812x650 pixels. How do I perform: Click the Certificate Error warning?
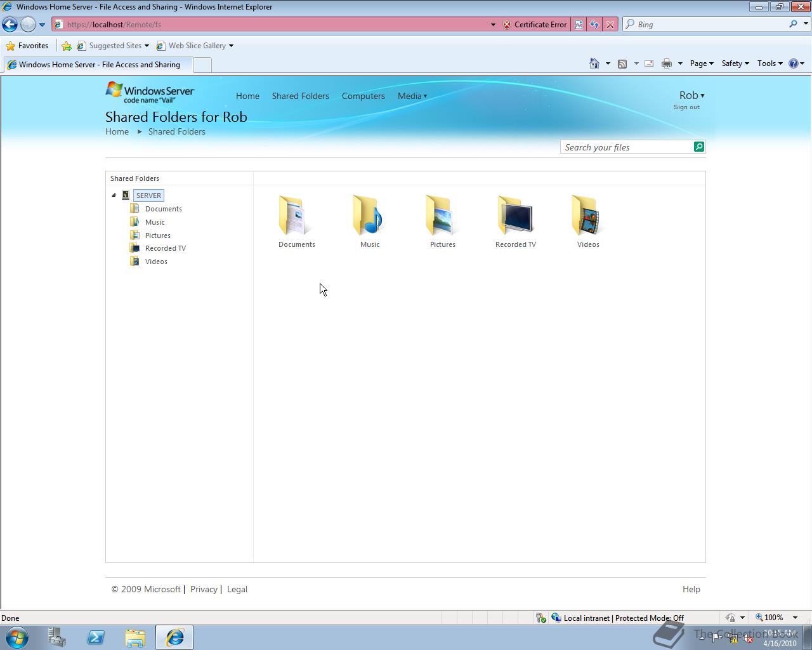(x=535, y=24)
